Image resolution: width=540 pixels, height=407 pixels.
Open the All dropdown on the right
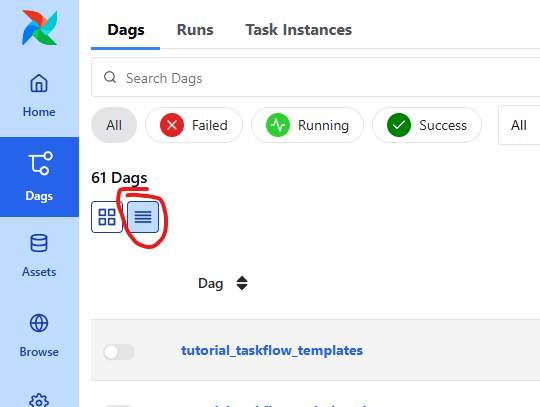point(519,125)
